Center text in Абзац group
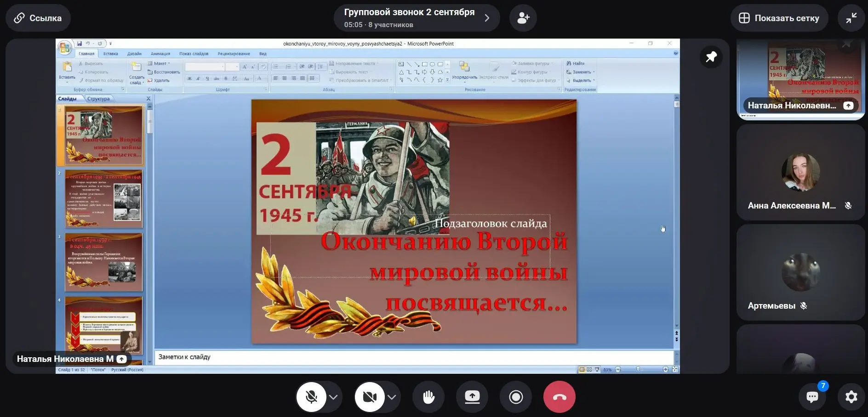Image resolution: width=868 pixels, height=417 pixels. 285,79
